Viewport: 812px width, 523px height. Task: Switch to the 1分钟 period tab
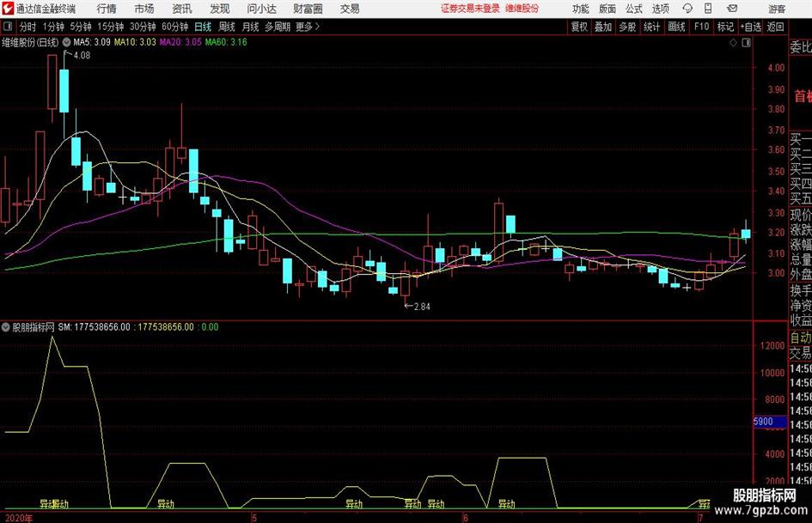(53, 27)
